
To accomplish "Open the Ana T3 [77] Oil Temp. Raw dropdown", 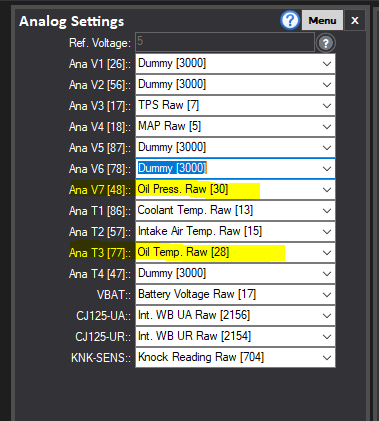I will 235,253.
